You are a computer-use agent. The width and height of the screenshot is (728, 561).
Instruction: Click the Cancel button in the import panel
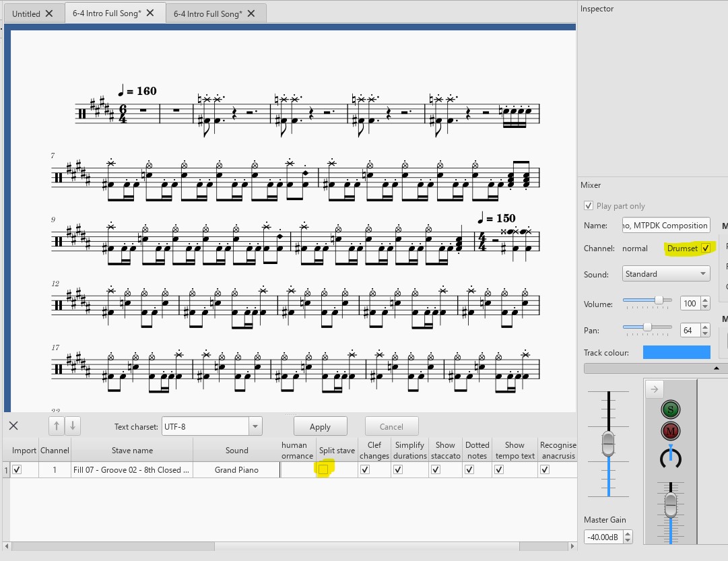click(391, 426)
